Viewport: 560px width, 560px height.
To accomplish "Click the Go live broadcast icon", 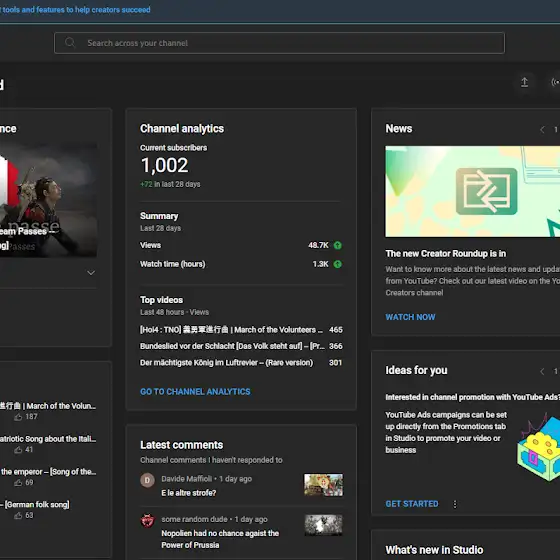I will [555, 82].
